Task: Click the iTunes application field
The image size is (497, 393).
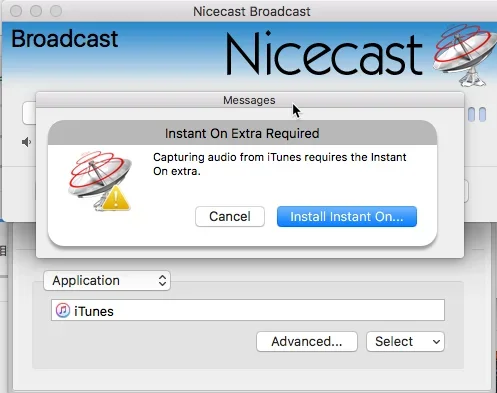Action: coord(248,310)
